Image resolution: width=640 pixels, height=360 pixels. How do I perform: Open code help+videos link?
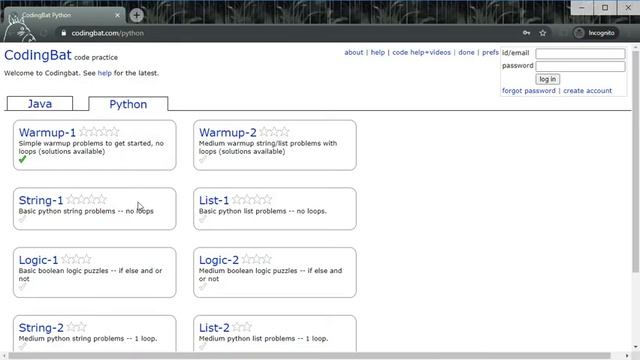(x=422, y=52)
